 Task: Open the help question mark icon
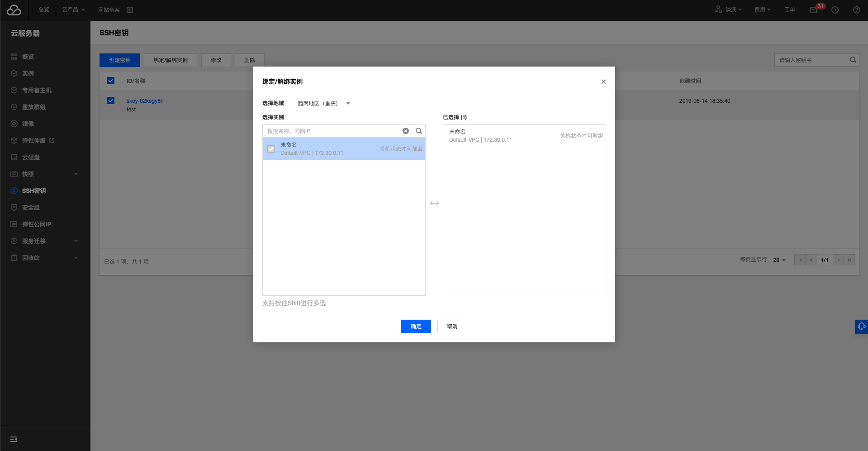857,10
